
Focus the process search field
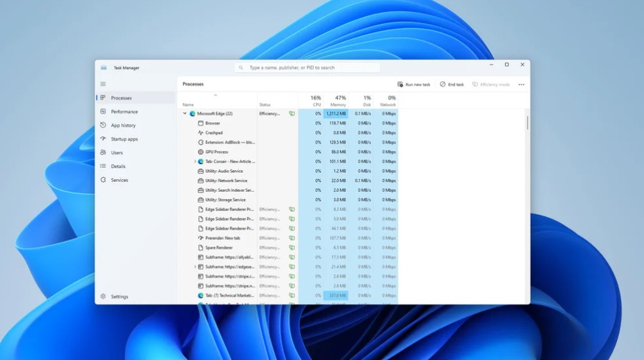point(308,67)
